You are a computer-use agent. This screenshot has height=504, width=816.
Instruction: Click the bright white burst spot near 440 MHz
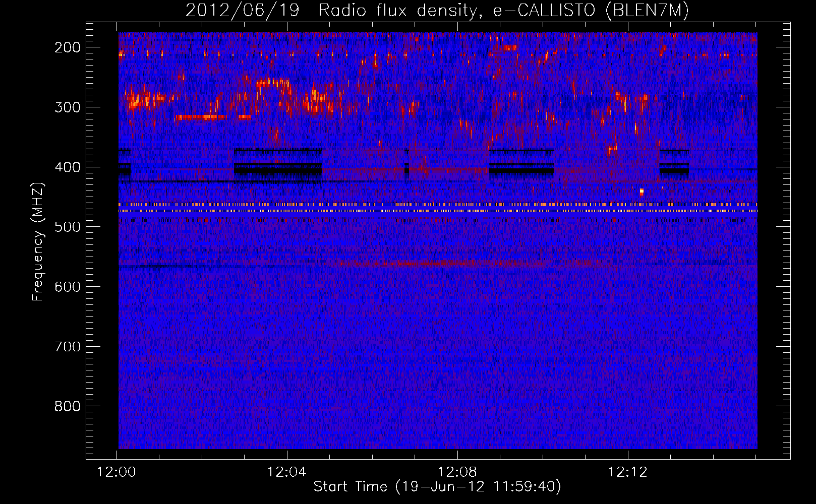click(x=642, y=192)
